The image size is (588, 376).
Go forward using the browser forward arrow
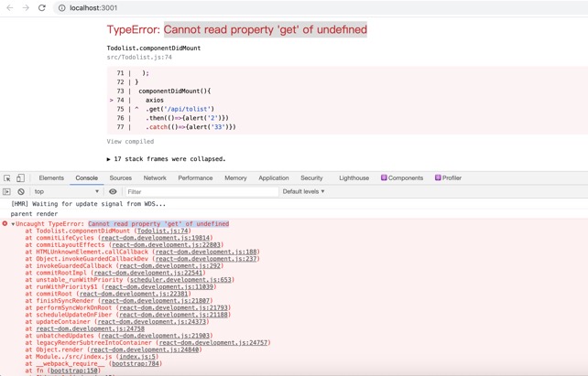click(x=26, y=8)
